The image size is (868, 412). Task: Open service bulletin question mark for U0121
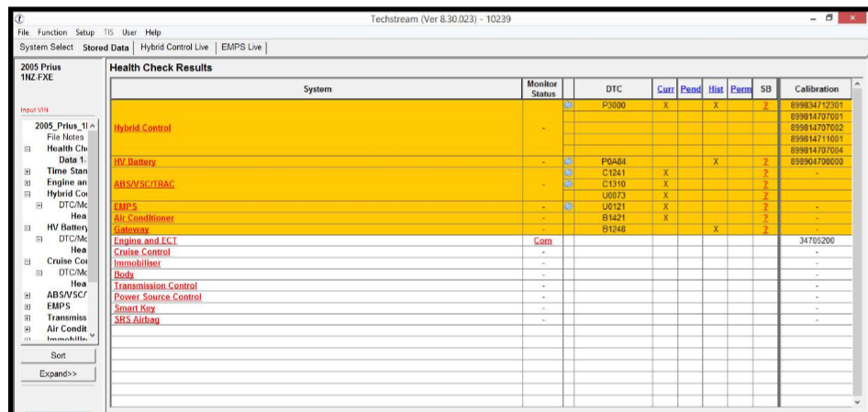pyautogui.click(x=765, y=207)
